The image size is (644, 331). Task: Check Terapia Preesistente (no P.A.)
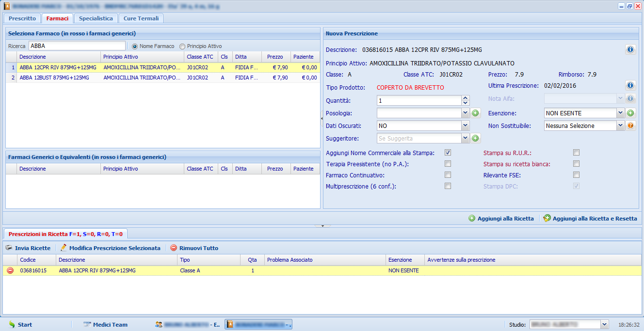tap(448, 164)
